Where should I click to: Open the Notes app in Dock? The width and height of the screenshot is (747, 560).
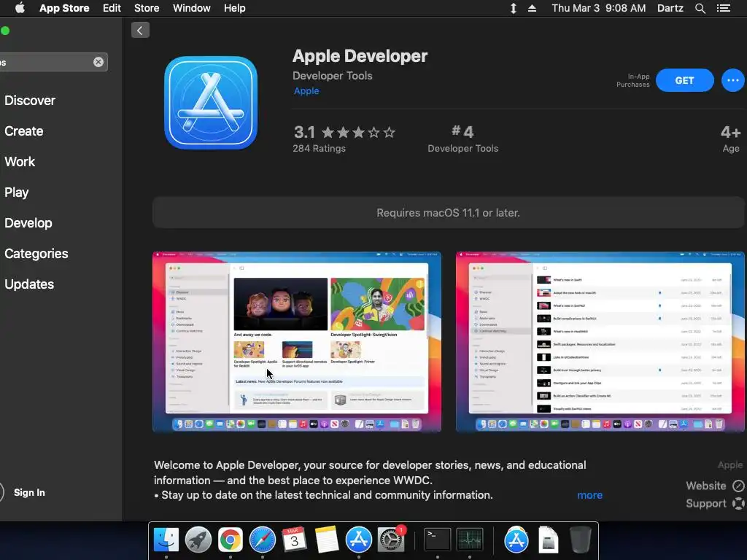click(327, 540)
